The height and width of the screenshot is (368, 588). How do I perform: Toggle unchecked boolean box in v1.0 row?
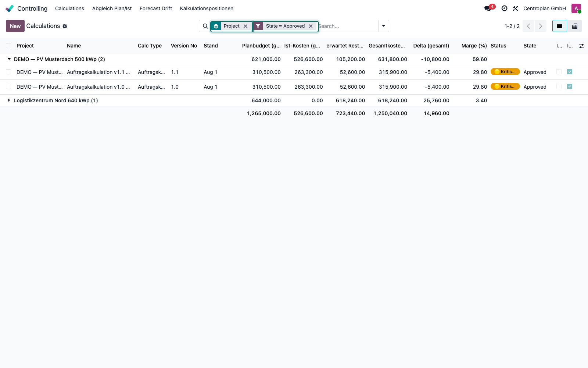[x=559, y=86]
